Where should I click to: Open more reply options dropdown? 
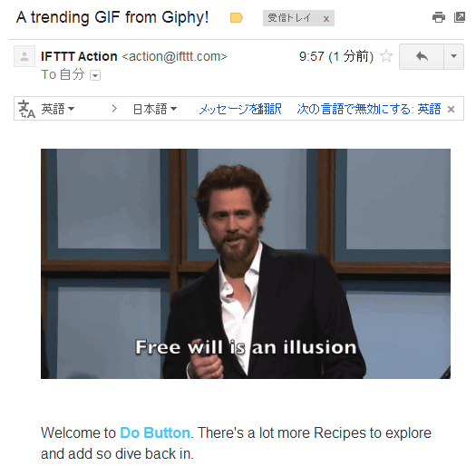[x=454, y=56]
